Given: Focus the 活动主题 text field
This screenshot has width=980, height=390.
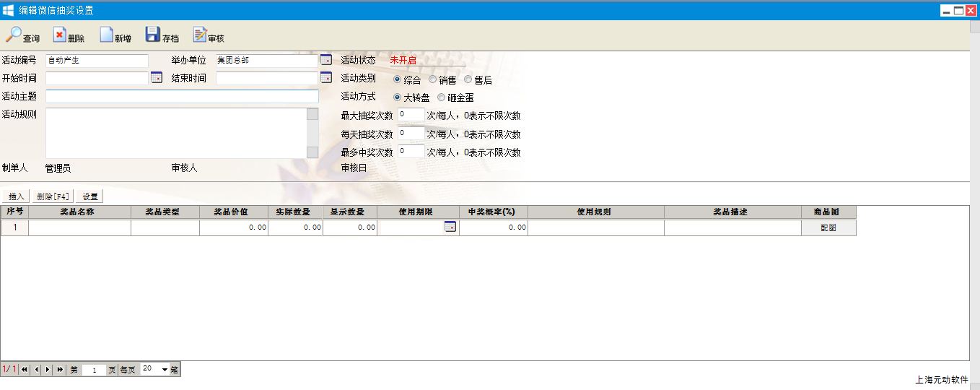Looking at the screenshot, I should (x=182, y=97).
